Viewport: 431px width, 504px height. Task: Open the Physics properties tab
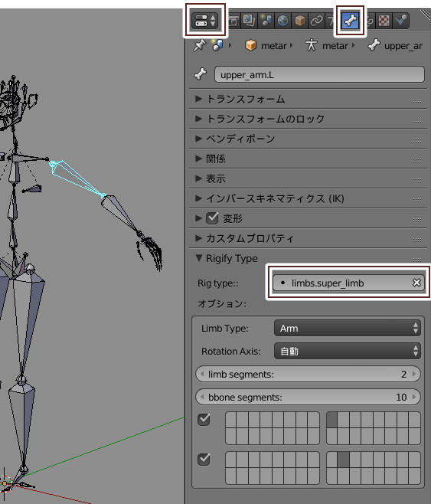(401, 21)
